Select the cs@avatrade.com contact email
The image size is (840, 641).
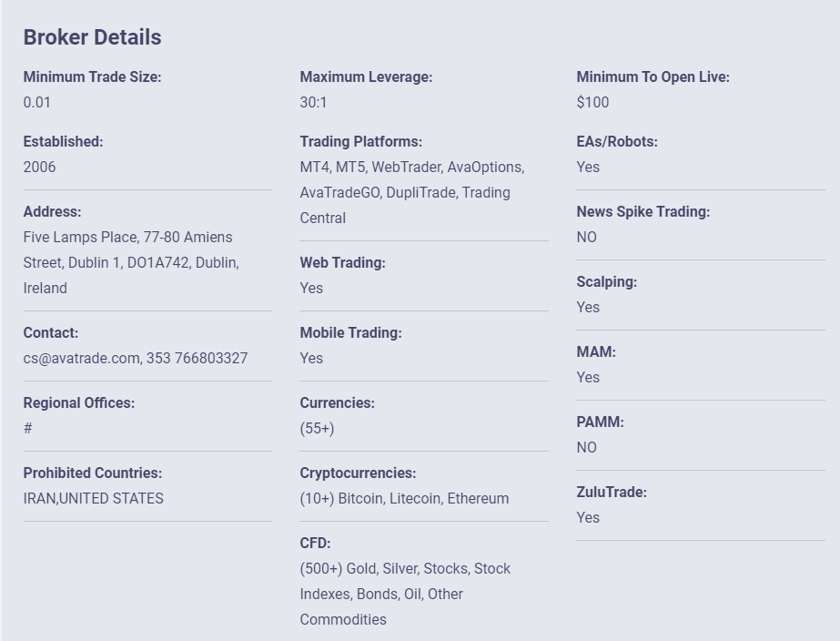pyautogui.click(x=81, y=358)
